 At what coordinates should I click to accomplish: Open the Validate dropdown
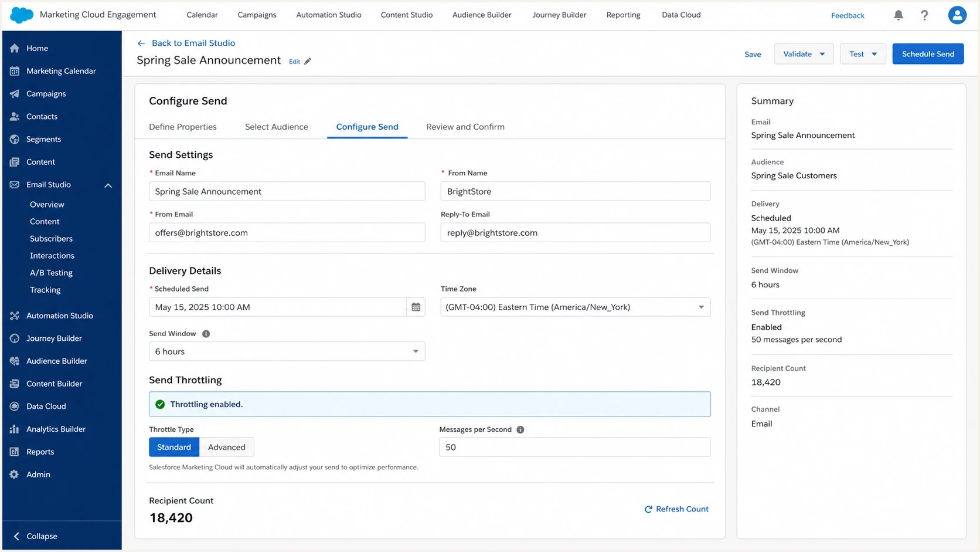tap(804, 54)
